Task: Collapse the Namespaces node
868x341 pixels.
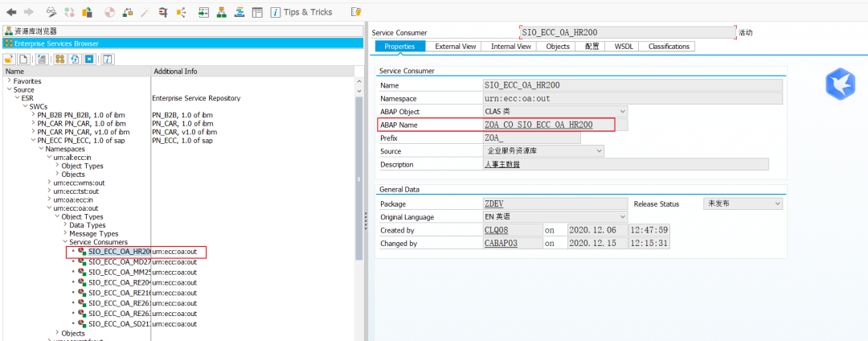Action: [x=40, y=150]
